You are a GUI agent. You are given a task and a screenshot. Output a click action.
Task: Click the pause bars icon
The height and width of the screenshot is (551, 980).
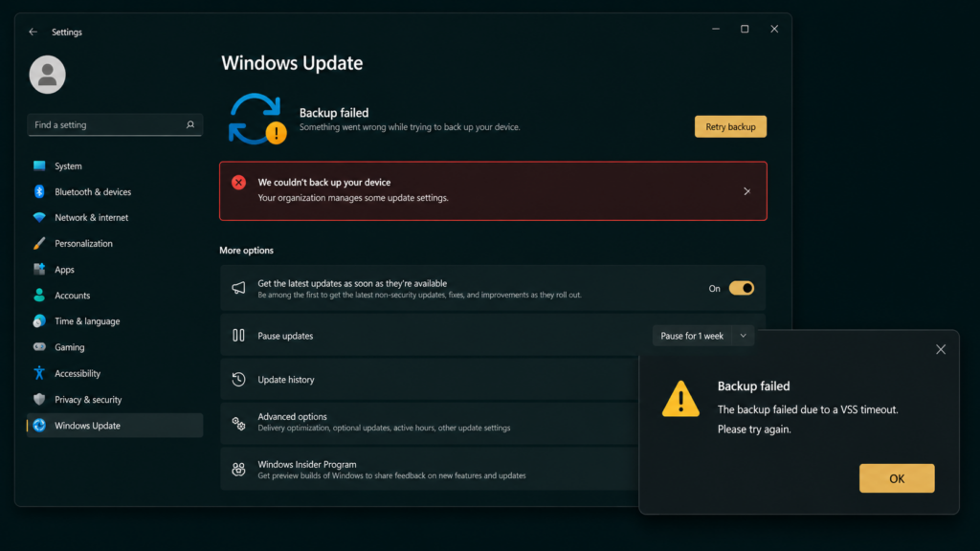(x=238, y=336)
